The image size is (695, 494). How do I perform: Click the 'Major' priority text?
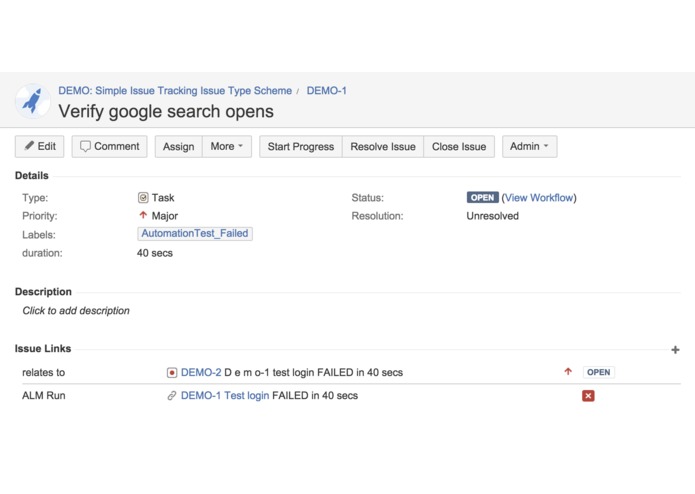pyautogui.click(x=164, y=216)
